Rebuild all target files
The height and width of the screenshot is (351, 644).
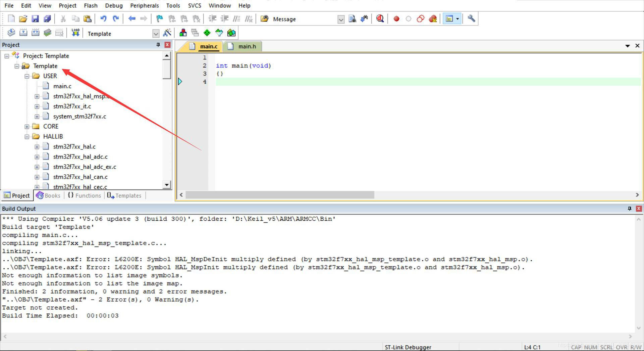(x=35, y=32)
